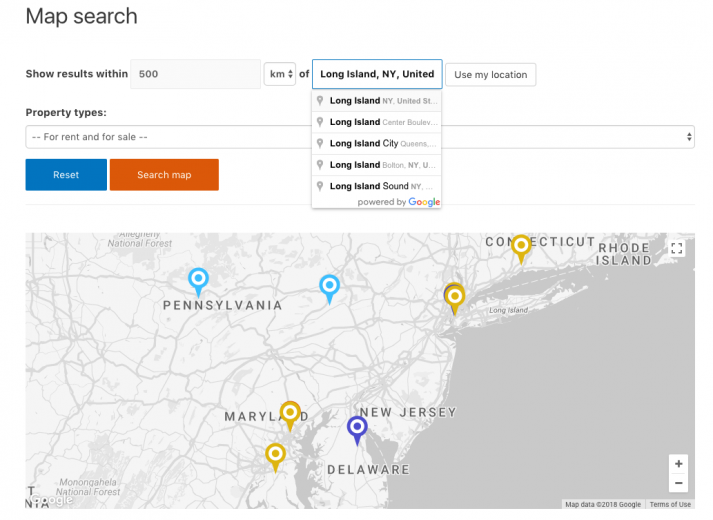Click the light blue pin in eastern Pennsylvania
This screenshot has height=520, width=713.
click(329, 289)
